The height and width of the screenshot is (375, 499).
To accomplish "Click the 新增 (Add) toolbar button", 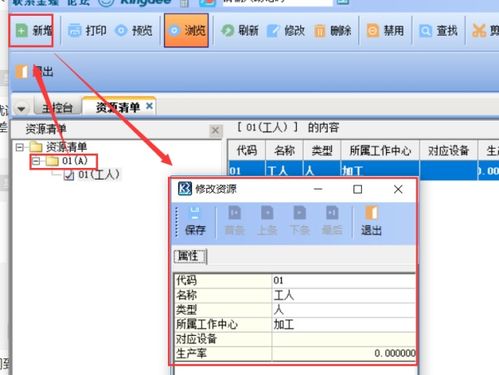I will 34,31.
